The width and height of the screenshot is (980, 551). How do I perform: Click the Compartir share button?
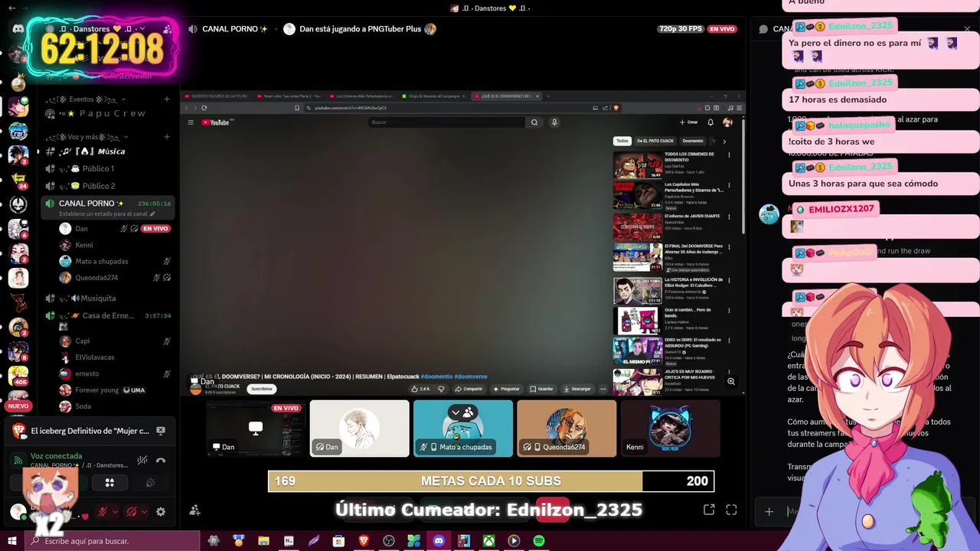click(x=469, y=389)
